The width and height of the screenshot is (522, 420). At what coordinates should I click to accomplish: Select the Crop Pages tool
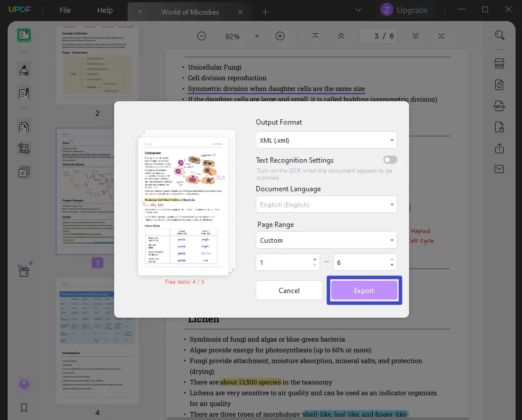23,149
